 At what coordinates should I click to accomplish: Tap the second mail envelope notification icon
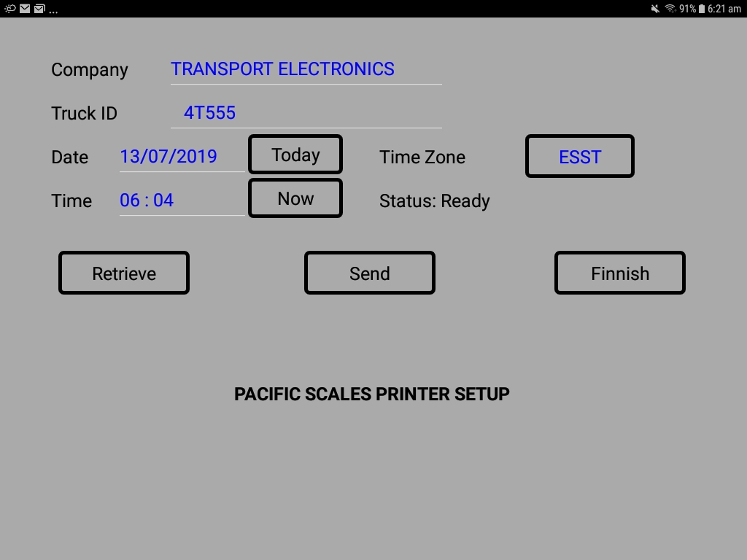39,9
